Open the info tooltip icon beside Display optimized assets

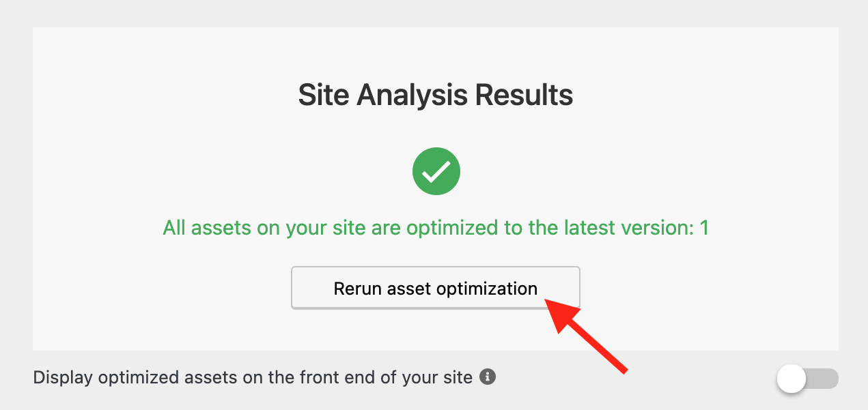click(x=487, y=377)
